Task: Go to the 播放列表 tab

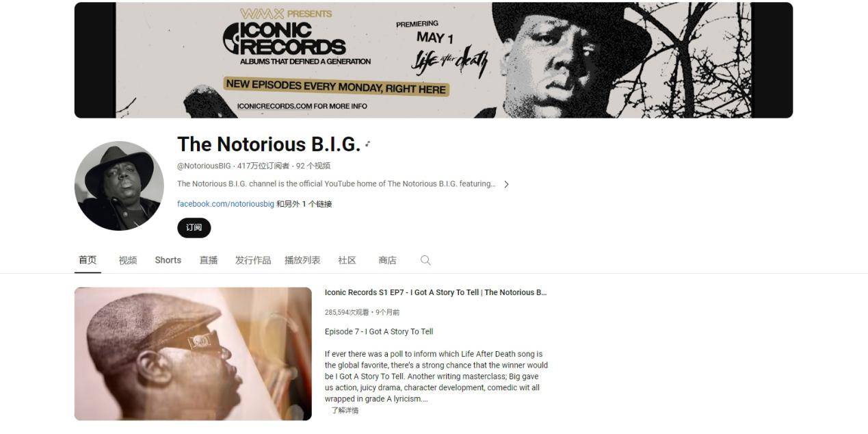Action: pyautogui.click(x=302, y=260)
